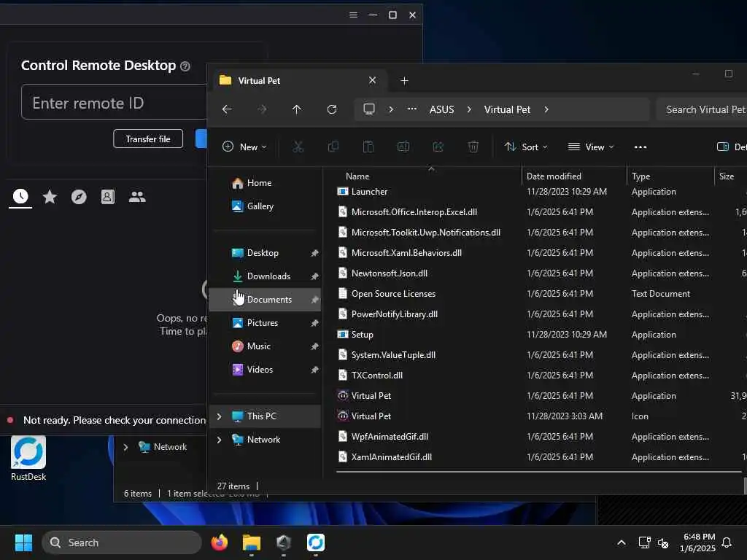Image resolution: width=747 pixels, height=560 pixels.
Task: Open RustDesk address book tab
Action: coord(108,196)
